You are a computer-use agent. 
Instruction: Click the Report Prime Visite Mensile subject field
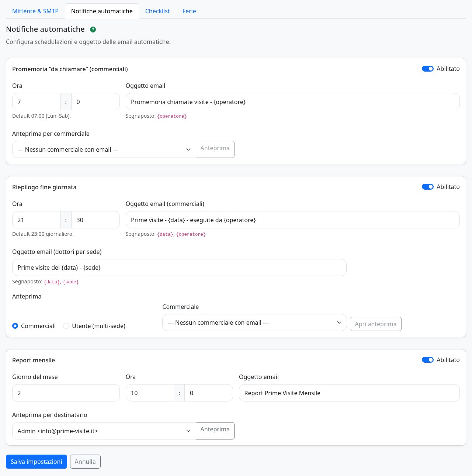pyautogui.click(x=349, y=393)
